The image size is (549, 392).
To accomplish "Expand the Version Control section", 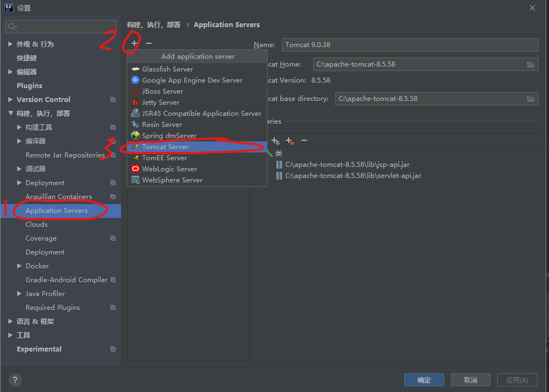I will (10, 100).
